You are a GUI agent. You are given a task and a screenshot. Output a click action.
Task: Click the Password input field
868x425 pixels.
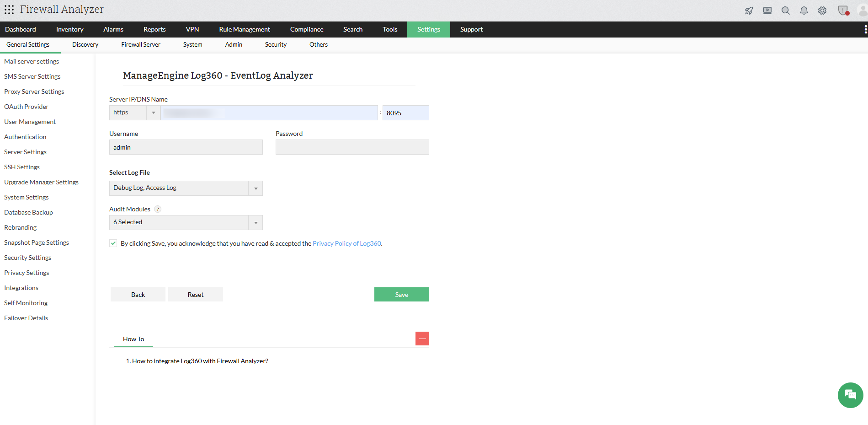click(351, 147)
